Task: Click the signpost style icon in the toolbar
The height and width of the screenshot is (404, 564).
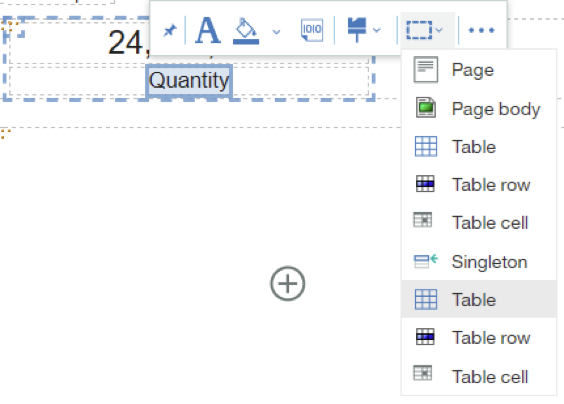Action: point(356,30)
